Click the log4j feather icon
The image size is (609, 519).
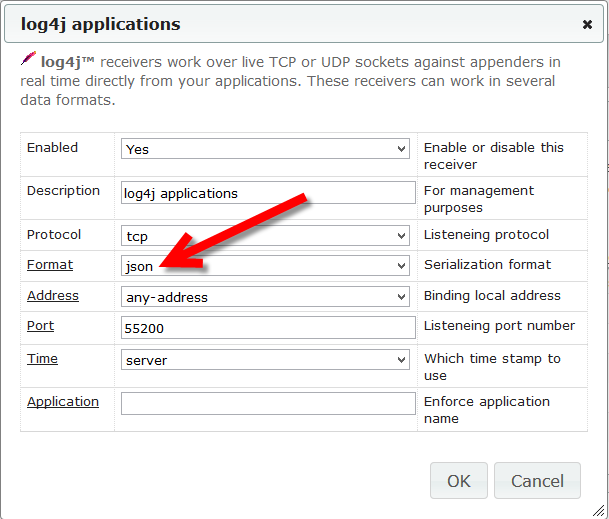pyautogui.click(x=28, y=58)
